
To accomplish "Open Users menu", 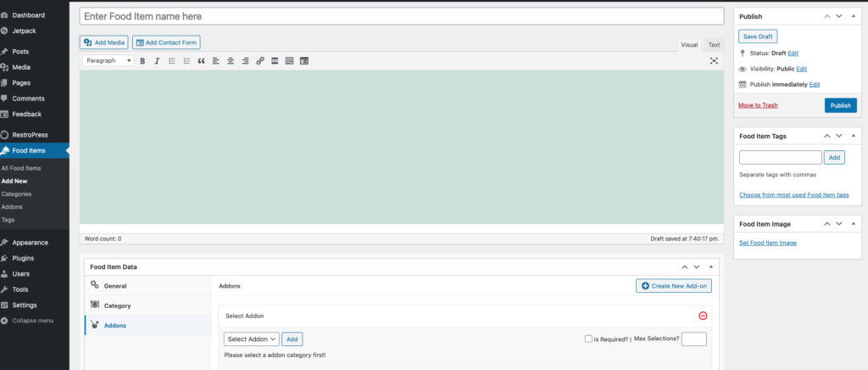I will 23,273.
